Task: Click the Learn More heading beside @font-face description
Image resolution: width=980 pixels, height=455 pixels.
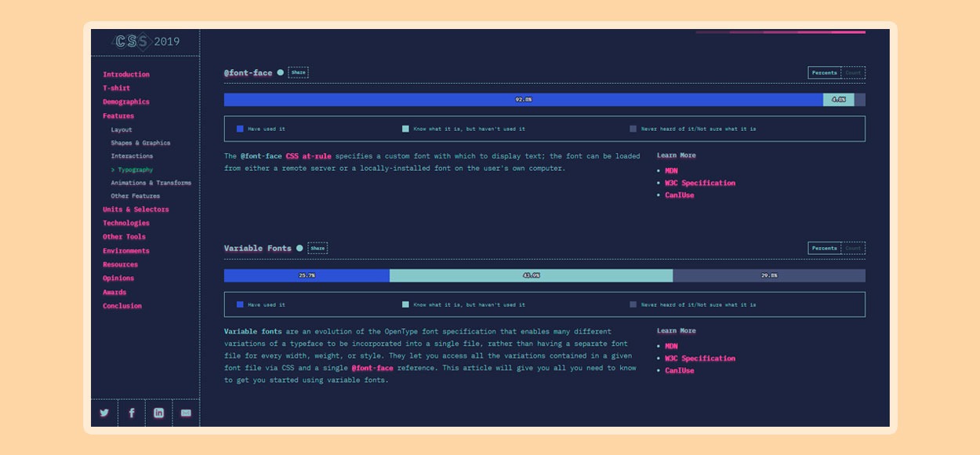Action: pyautogui.click(x=677, y=155)
